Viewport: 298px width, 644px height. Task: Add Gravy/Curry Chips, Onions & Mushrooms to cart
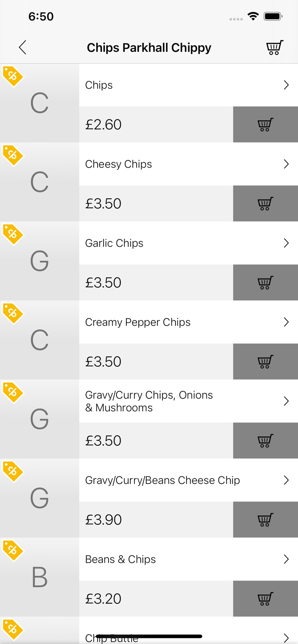coord(264,440)
